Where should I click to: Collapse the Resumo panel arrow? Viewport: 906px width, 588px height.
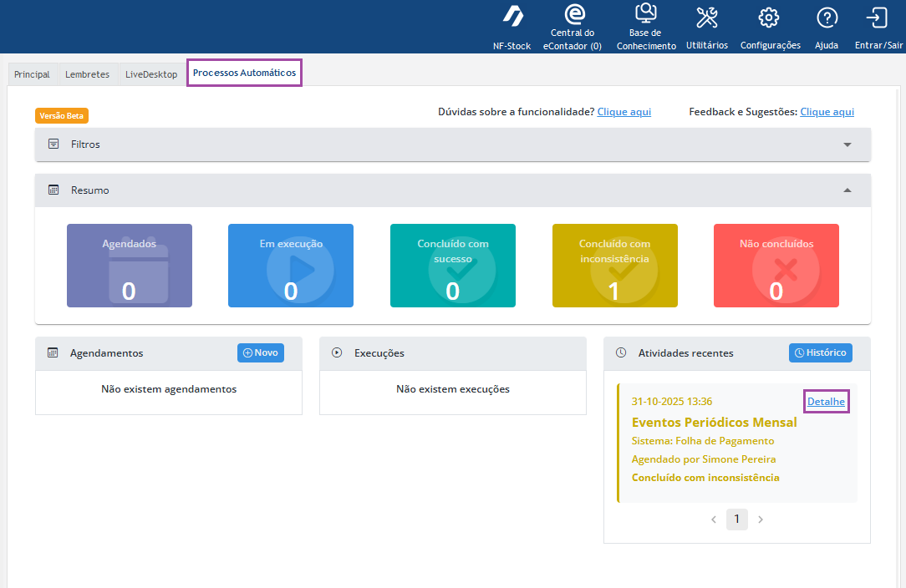click(x=847, y=190)
